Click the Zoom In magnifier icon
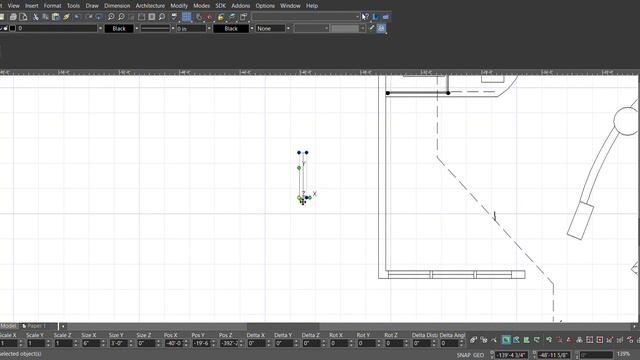 (111, 17)
